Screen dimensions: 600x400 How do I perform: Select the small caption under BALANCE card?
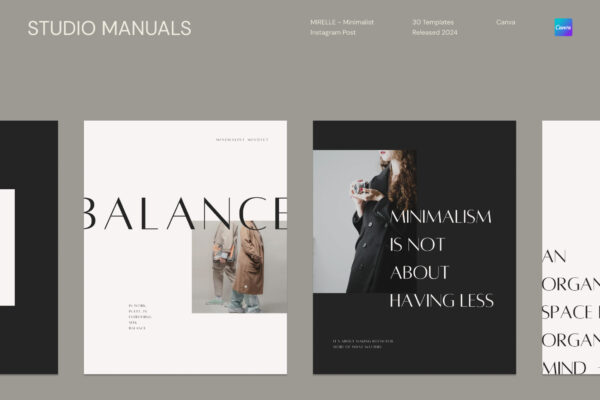pyautogui.click(x=140, y=317)
